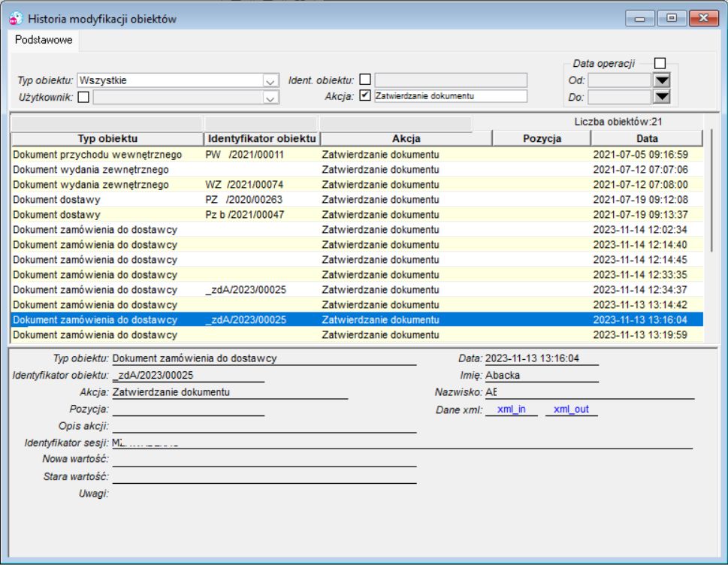Select cell Pz b /2021/00047

click(x=245, y=214)
